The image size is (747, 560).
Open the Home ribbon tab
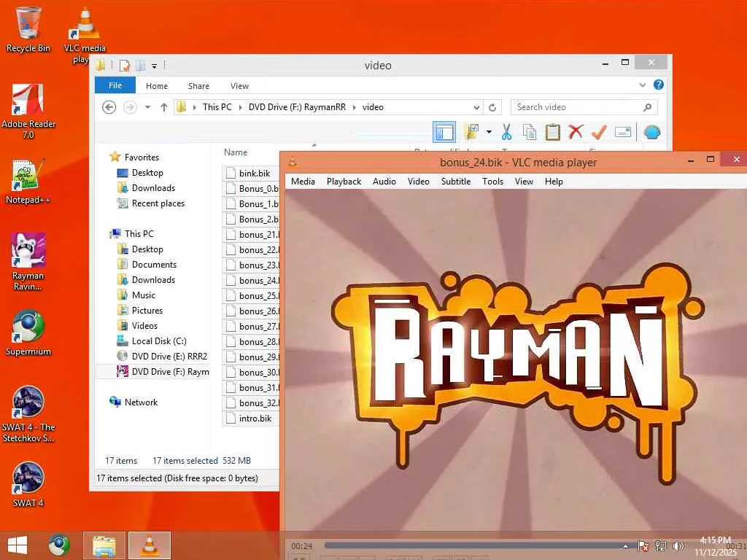coord(157,86)
